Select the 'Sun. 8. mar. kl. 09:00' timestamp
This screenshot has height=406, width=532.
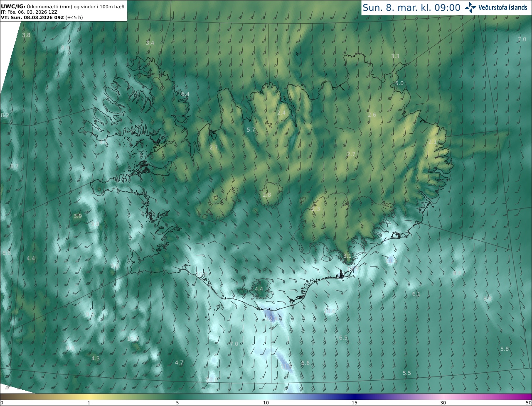point(411,7)
